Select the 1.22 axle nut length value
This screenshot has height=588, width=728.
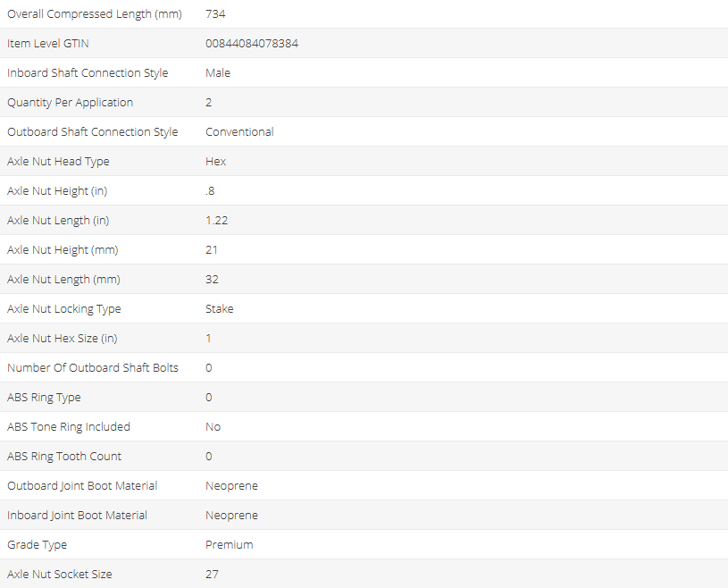[217, 221]
